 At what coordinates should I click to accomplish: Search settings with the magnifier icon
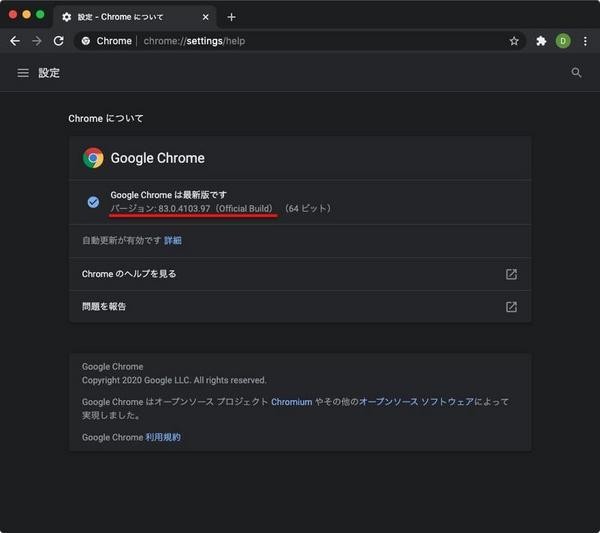[576, 73]
